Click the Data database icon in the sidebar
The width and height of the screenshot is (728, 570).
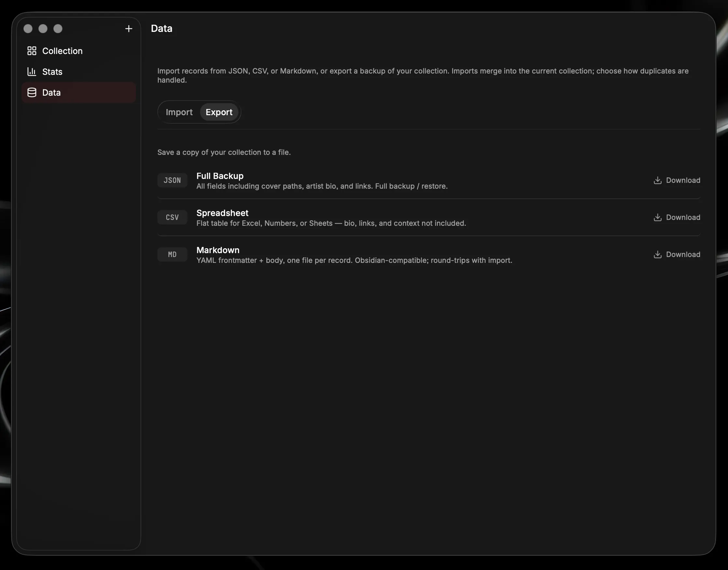[x=32, y=92]
